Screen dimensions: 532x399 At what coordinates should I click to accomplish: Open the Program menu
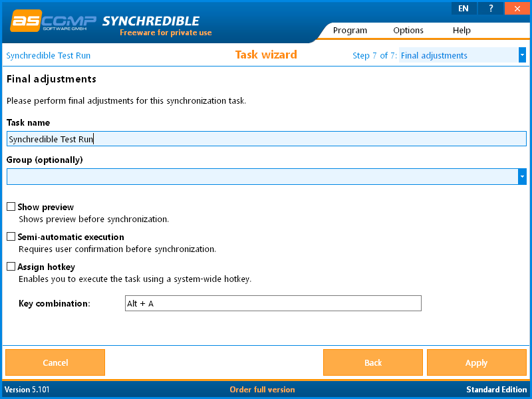(350, 30)
